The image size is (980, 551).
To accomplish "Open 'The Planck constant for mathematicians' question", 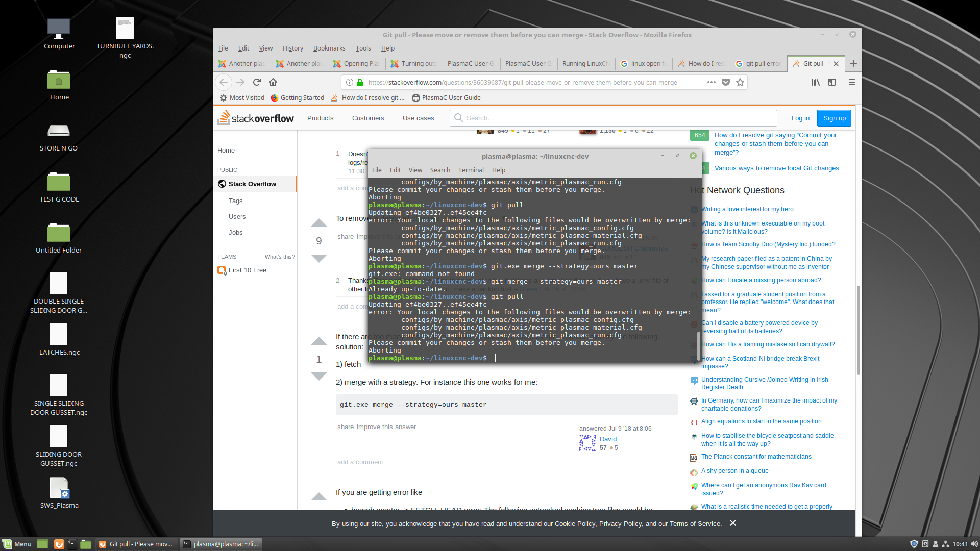I will point(756,457).
